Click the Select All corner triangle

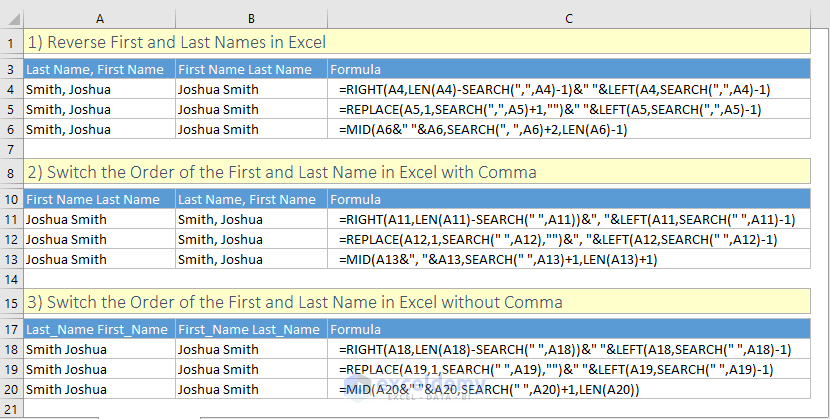pyautogui.click(x=13, y=19)
